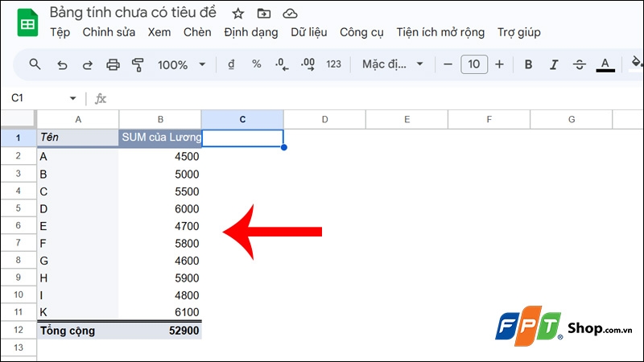Select cell with value 5800
Viewport: 644px width, 362px height.
coord(160,243)
